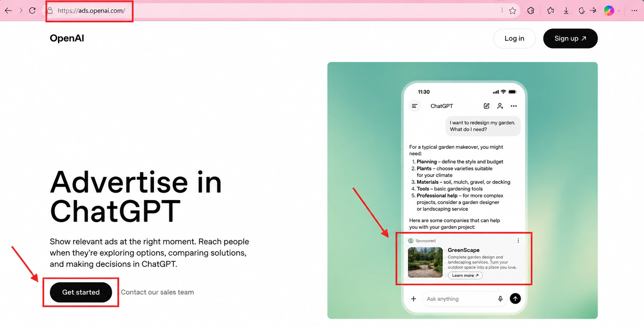Click the new chat compose icon in mockup
The height and width of the screenshot is (326, 644).
point(486,106)
